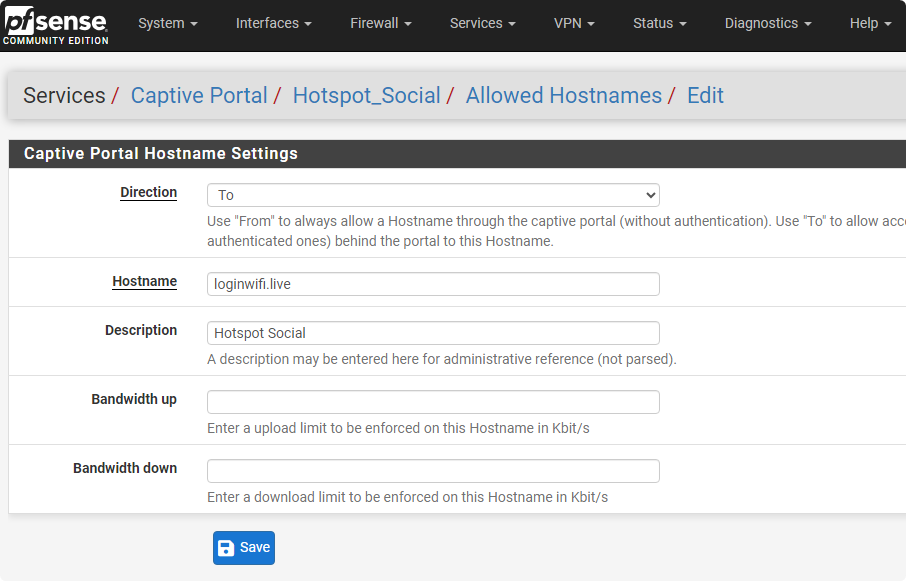Open the Direction dropdown set to To
Image resolution: width=906 pixels, height=581 pixels.
point(433,195)
